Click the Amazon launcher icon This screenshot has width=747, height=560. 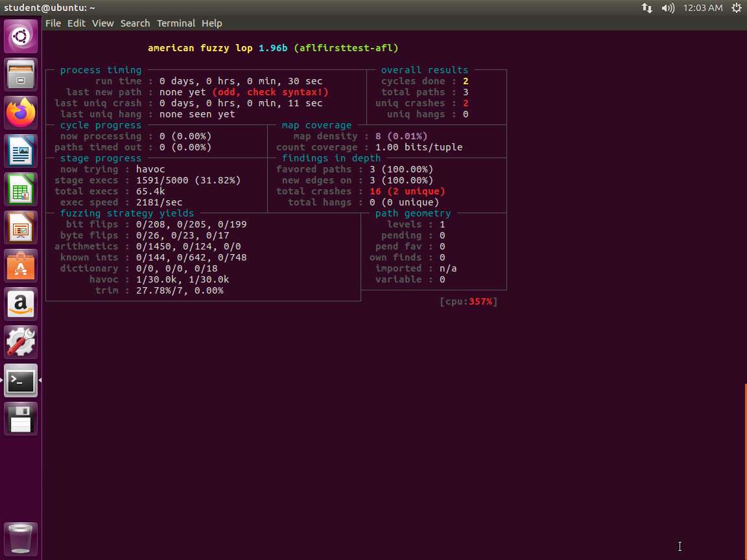[x=21, y=305]
